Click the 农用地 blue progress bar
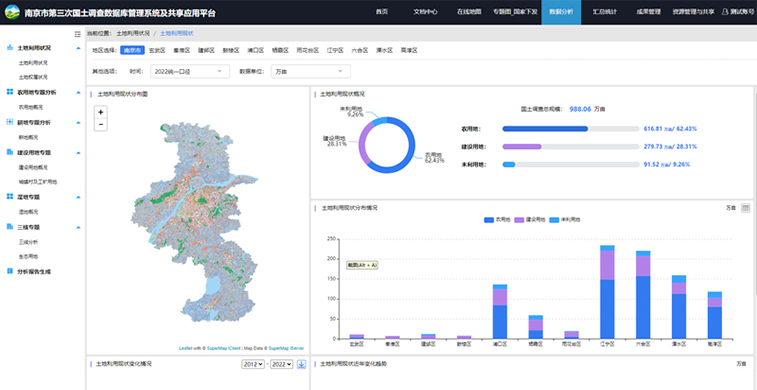This screenshot has height=390, width=757. pyautogui.click(x=545, y=129)
